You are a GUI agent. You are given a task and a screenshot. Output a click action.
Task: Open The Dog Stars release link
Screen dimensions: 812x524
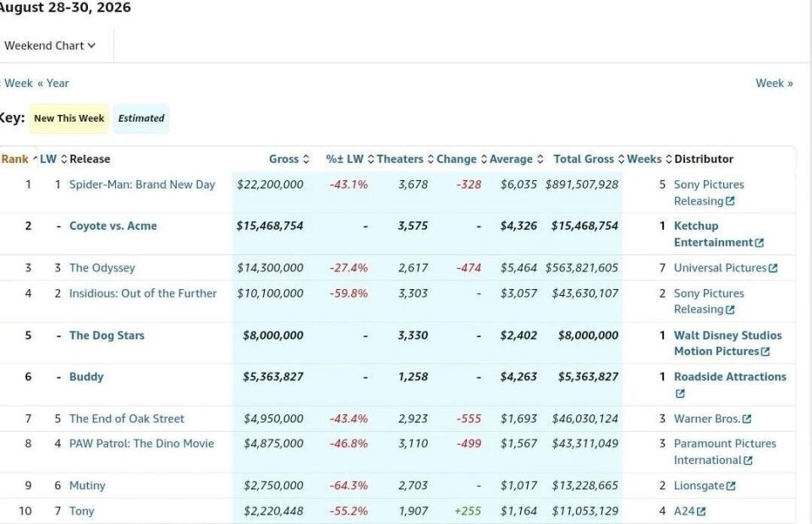[x=107, y=336]
